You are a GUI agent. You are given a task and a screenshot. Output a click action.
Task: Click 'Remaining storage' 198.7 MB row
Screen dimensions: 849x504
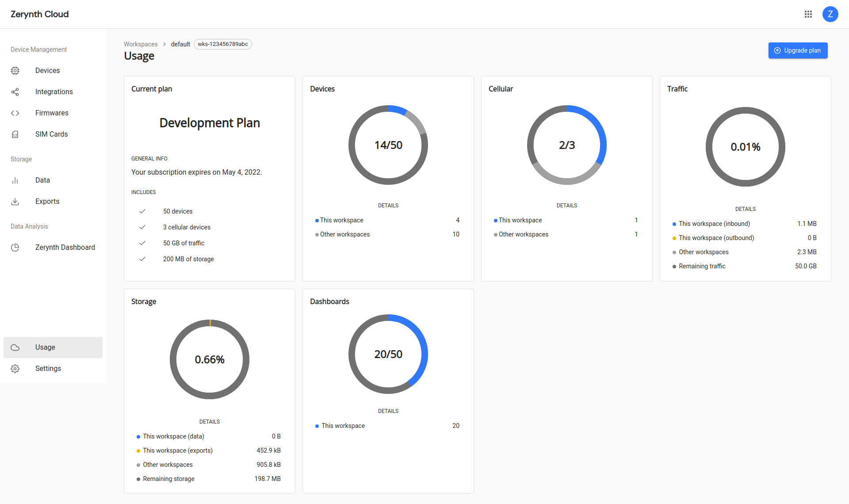[x=209, y=479]
